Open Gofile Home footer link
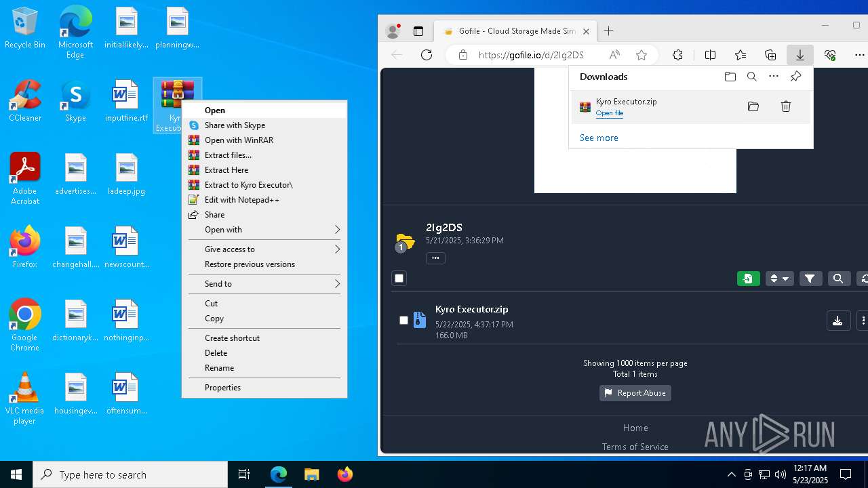 635,428
